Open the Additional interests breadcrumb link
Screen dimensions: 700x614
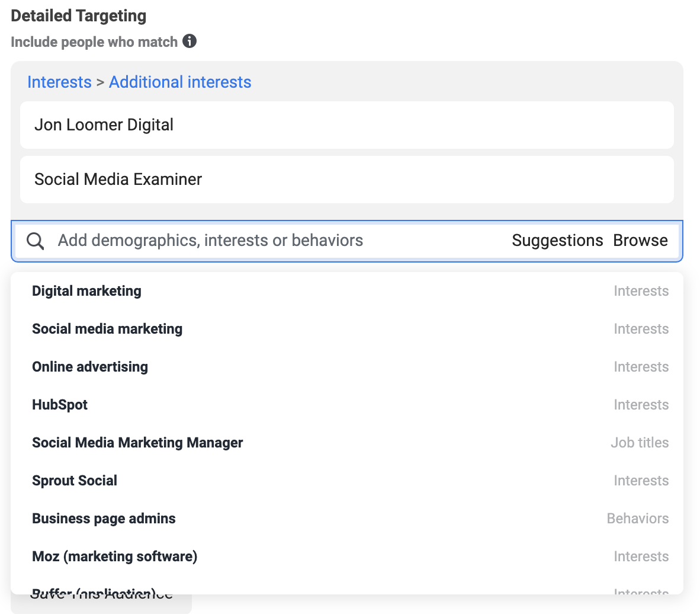pos(180,82)
